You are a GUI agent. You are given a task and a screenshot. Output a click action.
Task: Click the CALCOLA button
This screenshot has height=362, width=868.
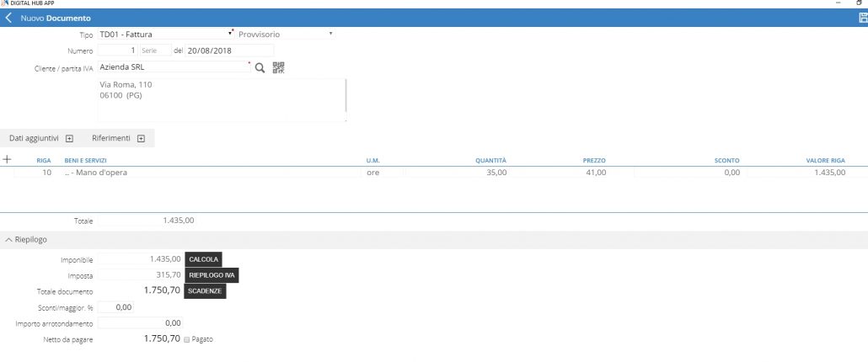203,259
